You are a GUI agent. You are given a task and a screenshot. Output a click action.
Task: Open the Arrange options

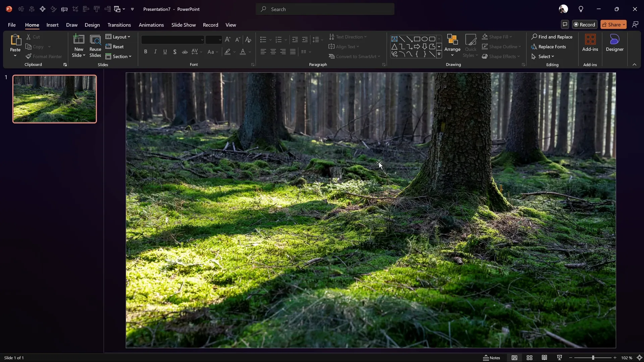tap(452, 46)
